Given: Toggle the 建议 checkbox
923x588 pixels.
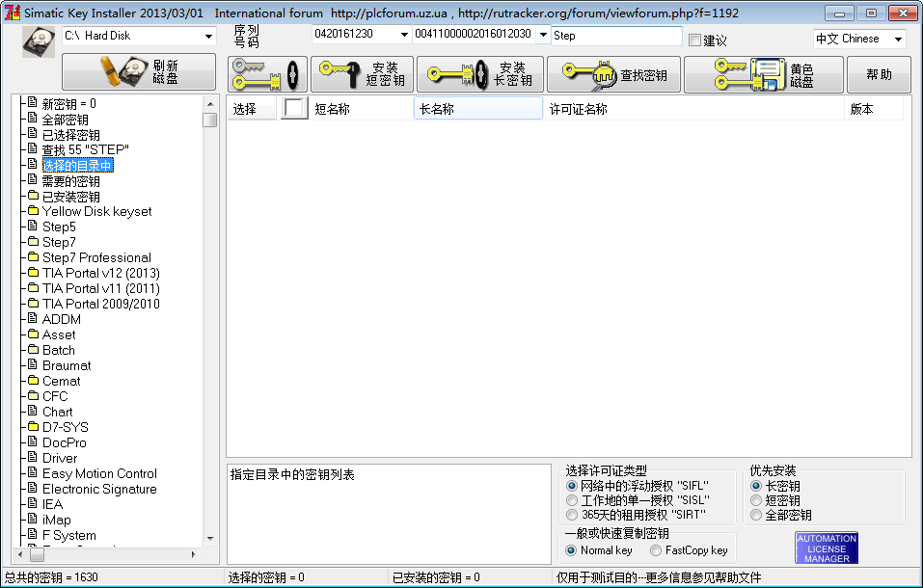Looking at the screenshot, I should [x=695, y=40].
